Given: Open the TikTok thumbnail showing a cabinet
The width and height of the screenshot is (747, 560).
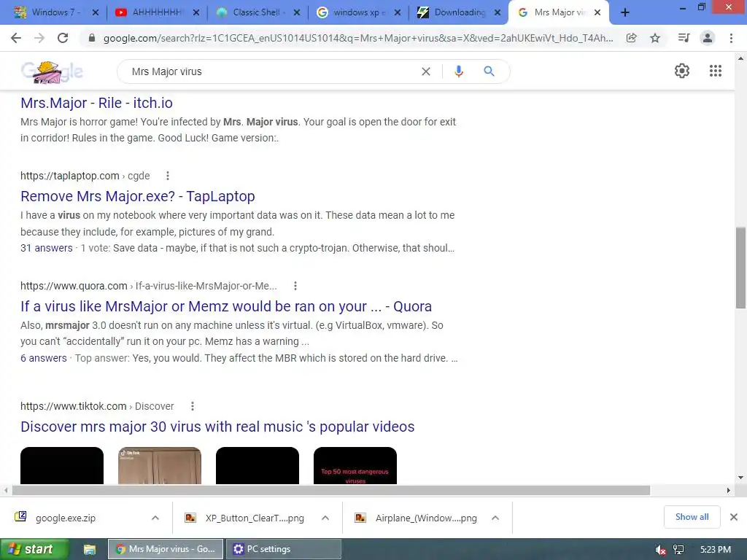Looking at the screenshot, I should (160, 466).
